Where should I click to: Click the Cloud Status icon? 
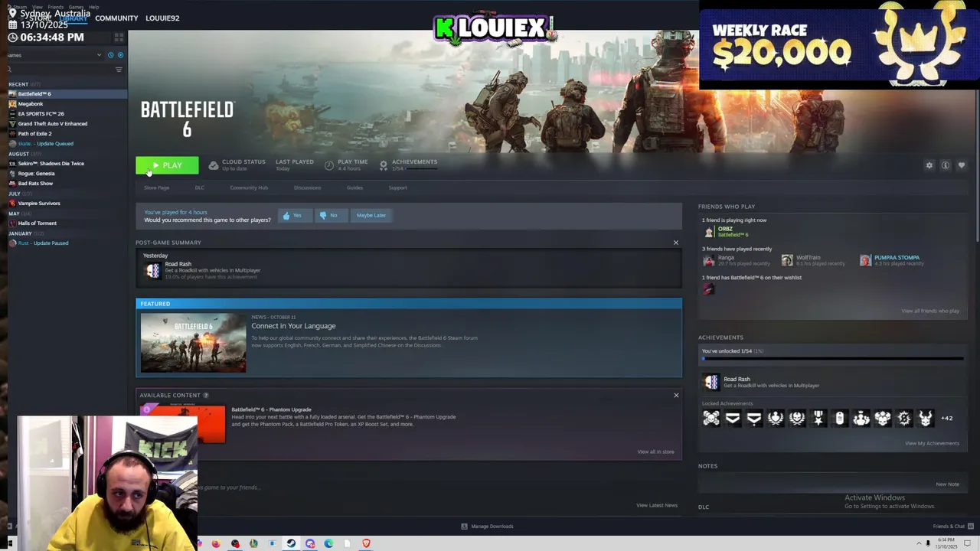pos(214,165)
